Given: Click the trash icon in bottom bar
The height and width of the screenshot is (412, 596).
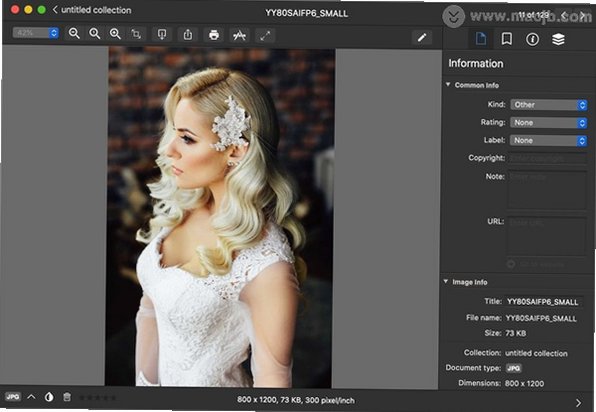Looking at the screenshot, I should coord(67,397).
